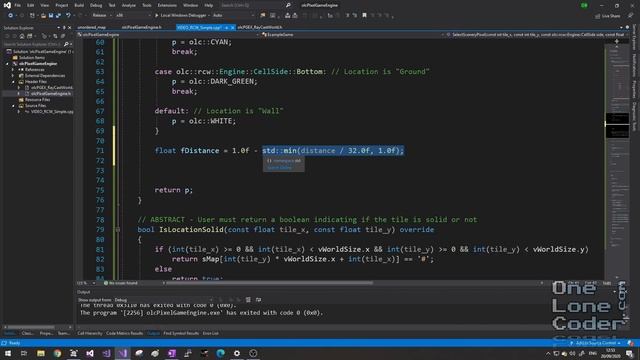
Task: Click the Save All toolbar icon
Action: click(58, 16)
